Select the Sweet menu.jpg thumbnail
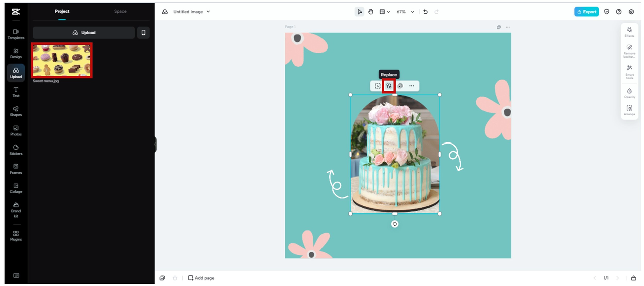 (x=62, y=60)
